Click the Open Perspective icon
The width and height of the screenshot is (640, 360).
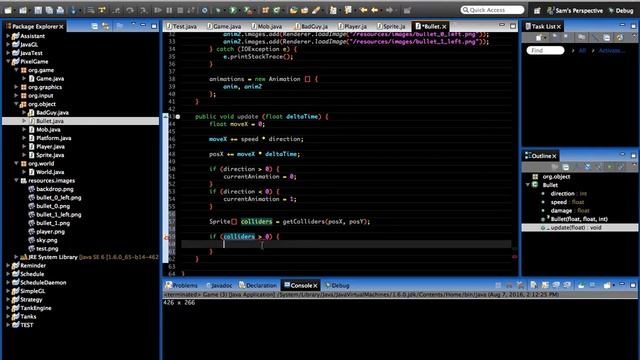(x=537, y=11)
